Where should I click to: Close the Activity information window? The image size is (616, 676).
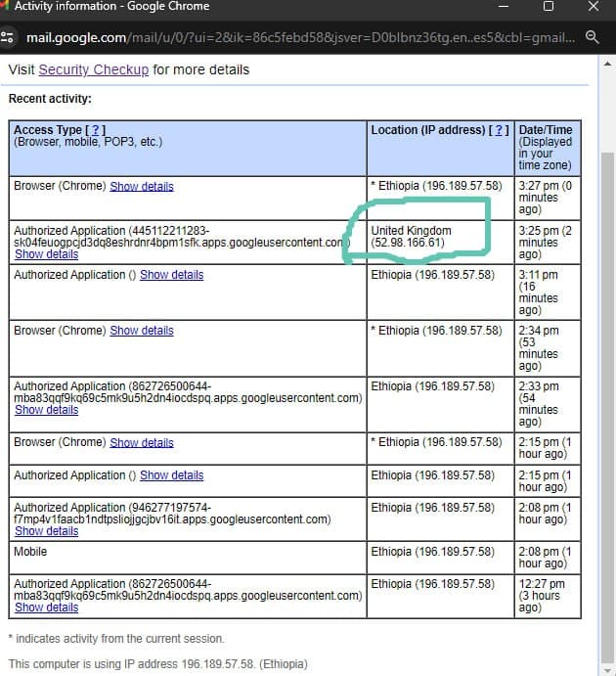pos(594,6)
